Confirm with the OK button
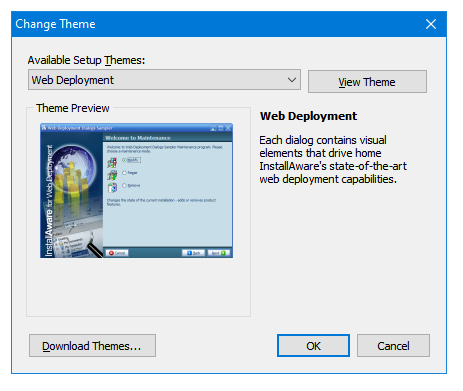Screen dimensions: 463x391 (313, 346)
